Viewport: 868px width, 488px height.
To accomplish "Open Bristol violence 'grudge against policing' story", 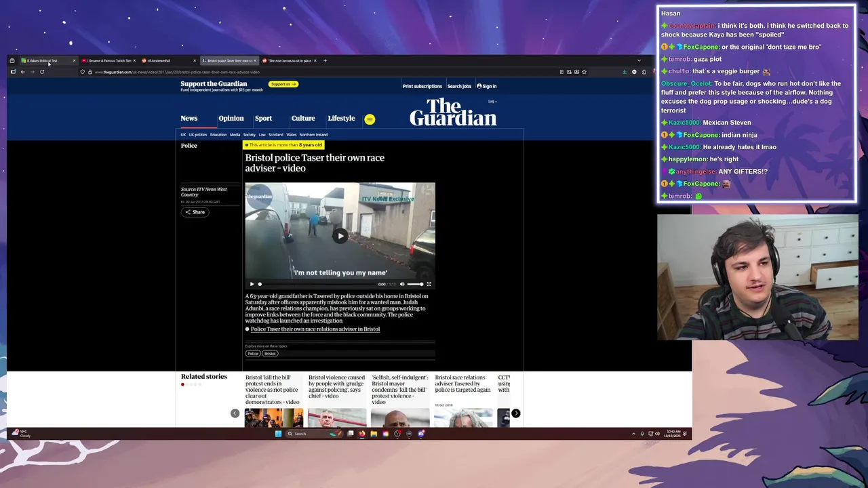I will (336, 386).
